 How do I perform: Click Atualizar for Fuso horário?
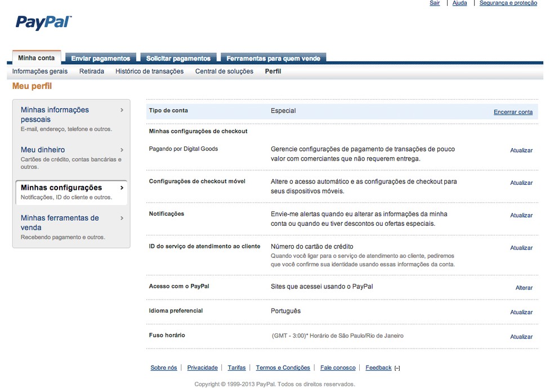coord(521,337)
